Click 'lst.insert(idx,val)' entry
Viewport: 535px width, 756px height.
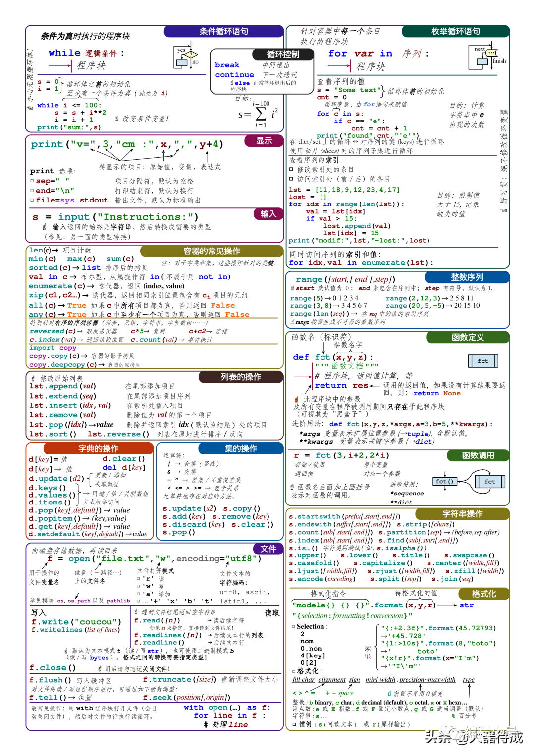70,405
